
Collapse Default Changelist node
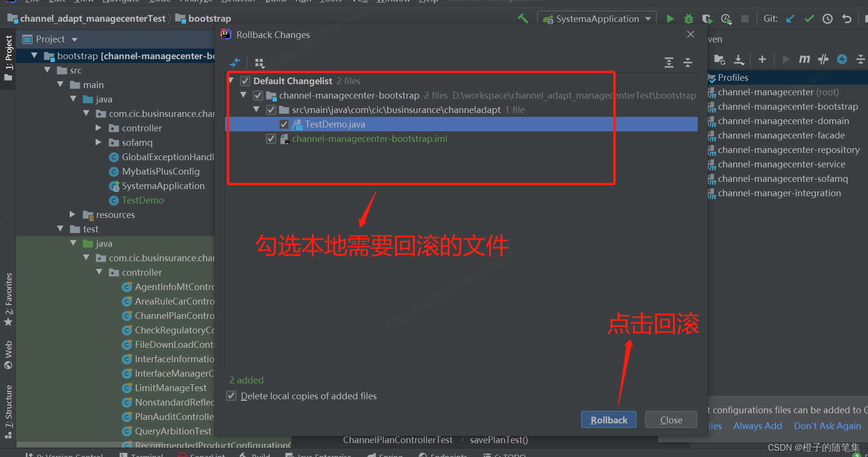(x=232, y=80)
